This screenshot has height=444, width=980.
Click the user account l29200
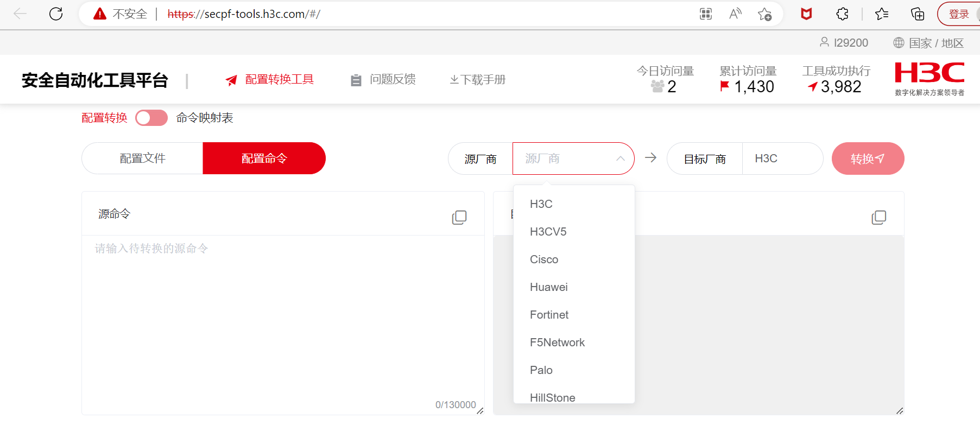click(x=844, y=42)
